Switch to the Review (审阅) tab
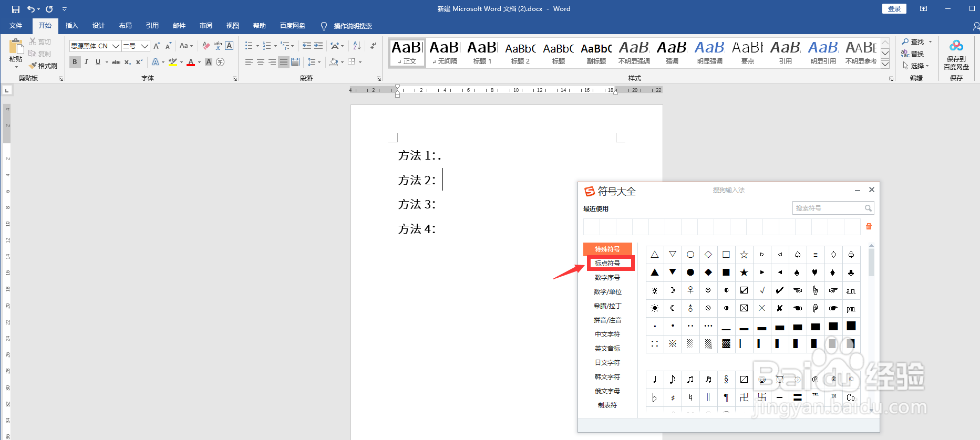 tap(206, 26)
